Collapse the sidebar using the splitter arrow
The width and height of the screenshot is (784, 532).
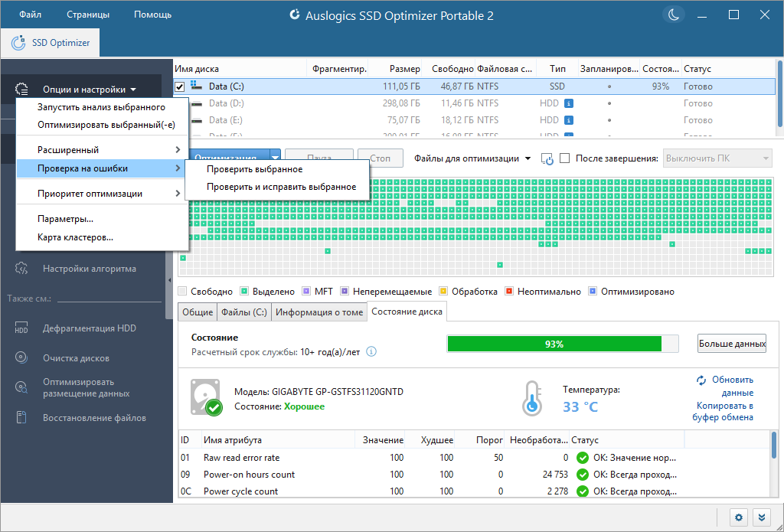169,280
